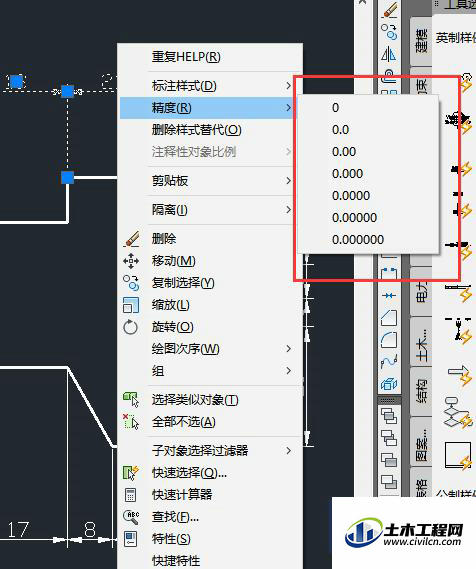Choose 删除 with the eraser icon
This screenshot has height=569, width=476.
tap(211, 239)
